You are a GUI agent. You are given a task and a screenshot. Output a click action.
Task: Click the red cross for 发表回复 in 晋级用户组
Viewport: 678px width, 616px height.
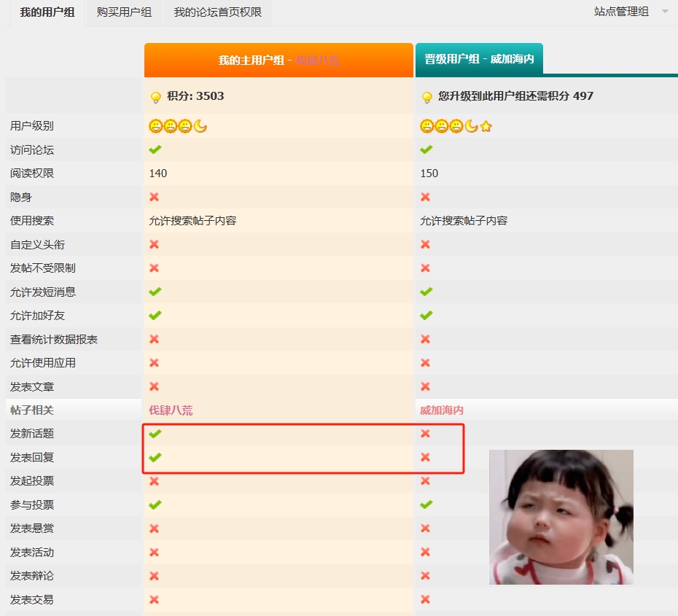pyautogui.click(x=425, y=457)
